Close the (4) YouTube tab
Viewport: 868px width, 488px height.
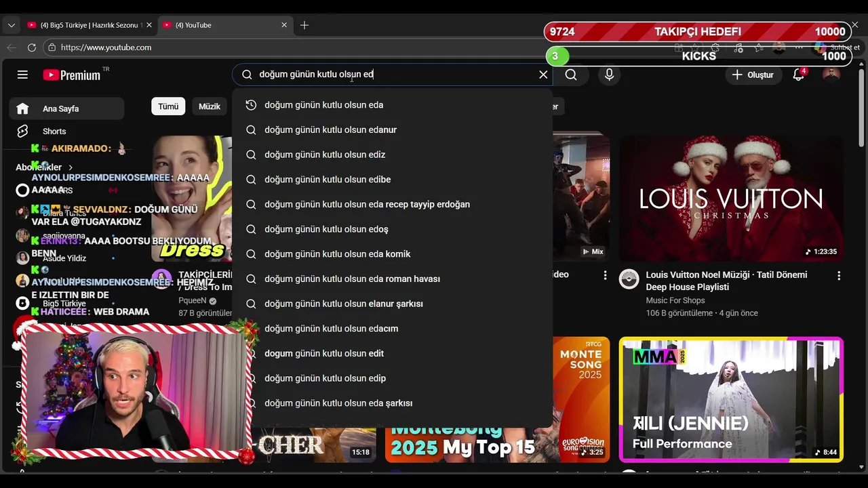[x=284, y=25]
